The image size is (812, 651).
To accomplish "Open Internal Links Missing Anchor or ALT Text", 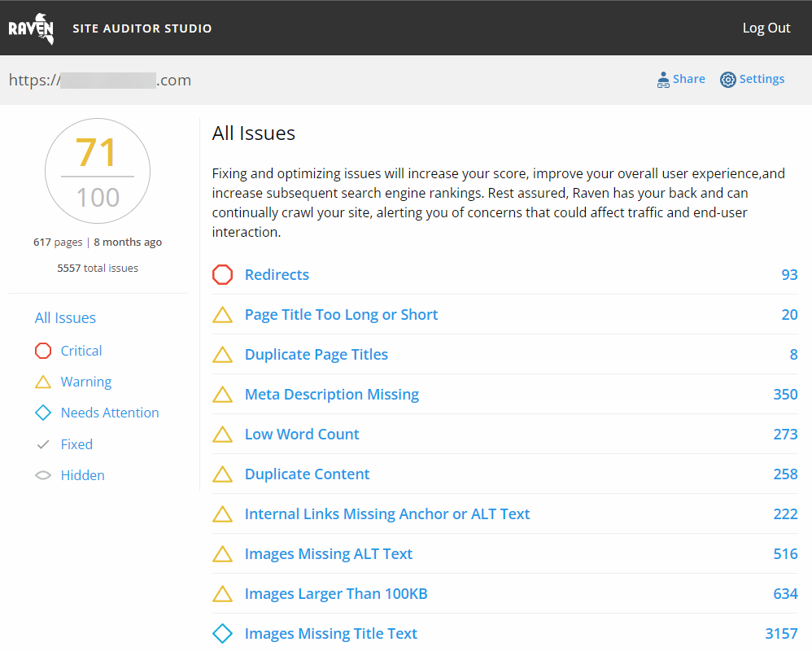I will pos(386,514).
